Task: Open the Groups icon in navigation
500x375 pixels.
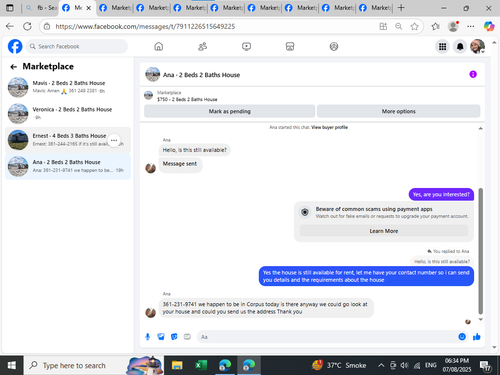Action: [x=334, y=46]
